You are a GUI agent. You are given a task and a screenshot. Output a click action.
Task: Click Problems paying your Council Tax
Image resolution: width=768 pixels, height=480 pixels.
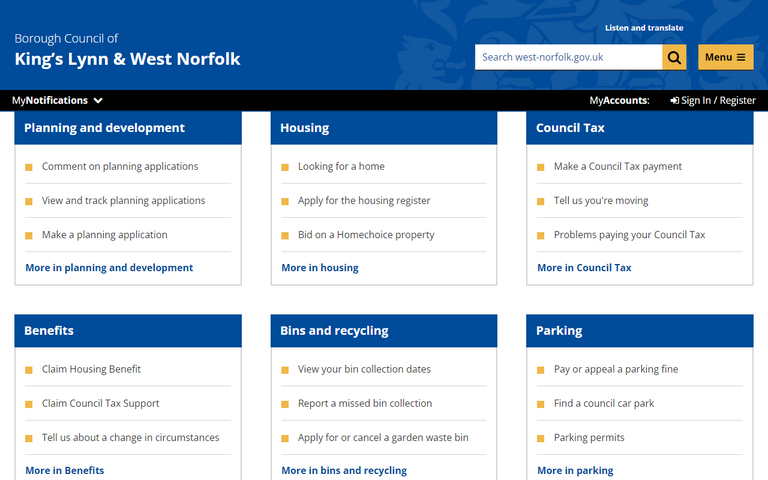tap(629, 235)
